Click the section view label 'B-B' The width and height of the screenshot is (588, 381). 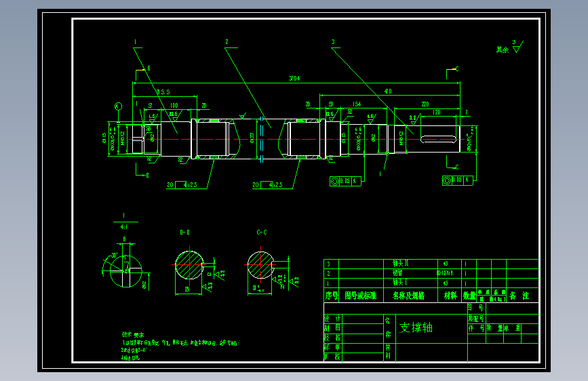[185, 233]
